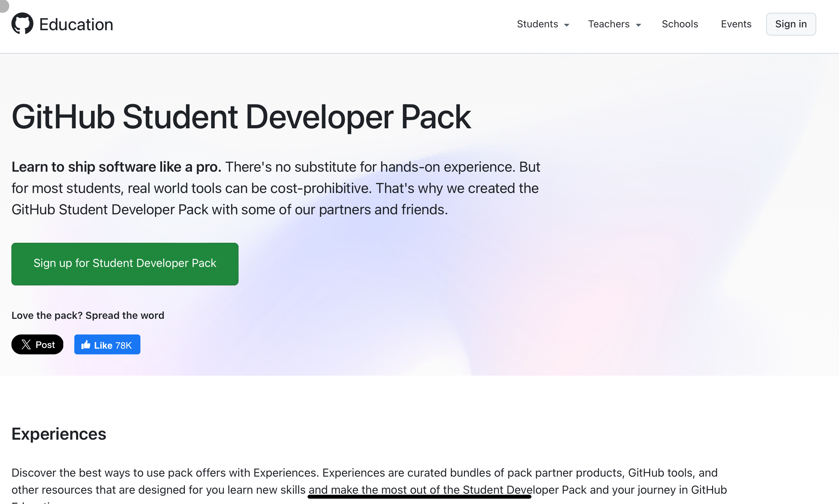Click the X icon inside the Post button
The image size is (839, 504).
26,344
